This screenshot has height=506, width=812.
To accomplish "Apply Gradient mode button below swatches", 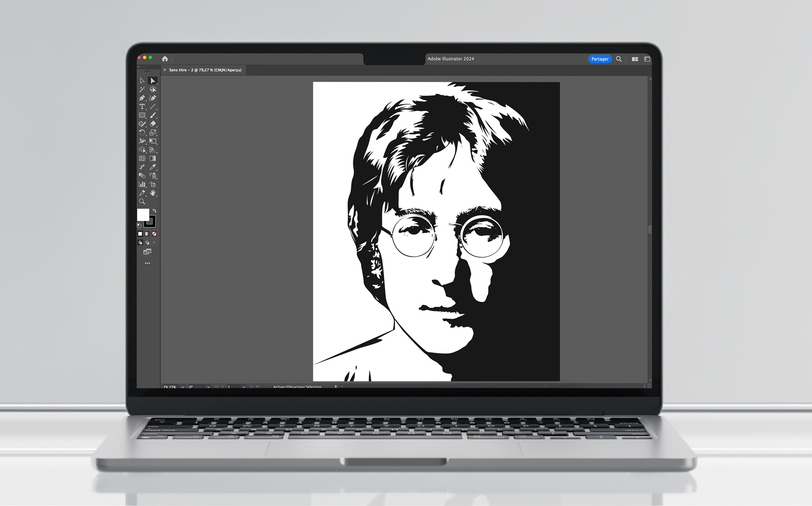I will click(x=147, y=234).
